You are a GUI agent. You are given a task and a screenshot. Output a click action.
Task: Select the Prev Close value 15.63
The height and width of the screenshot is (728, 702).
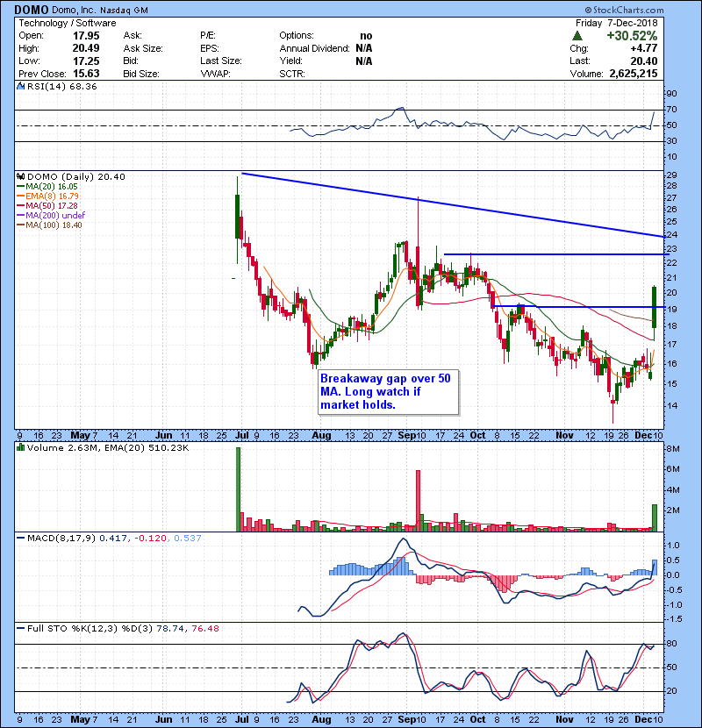point(86,74)
